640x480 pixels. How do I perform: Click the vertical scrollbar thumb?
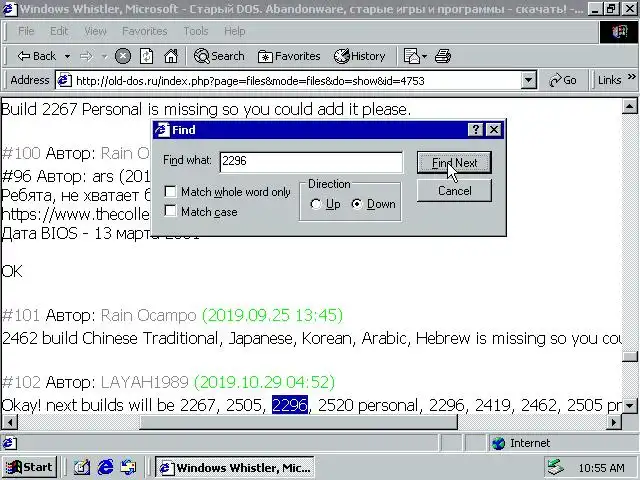tap(629, 356)
